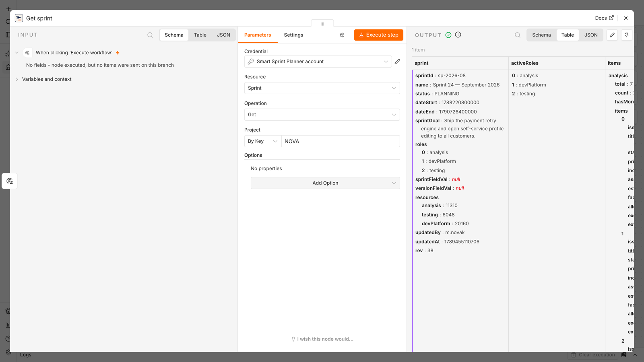Edit output with the pencil icon
The height and width of the screenshot is (362, 644).
coord(612,35)
